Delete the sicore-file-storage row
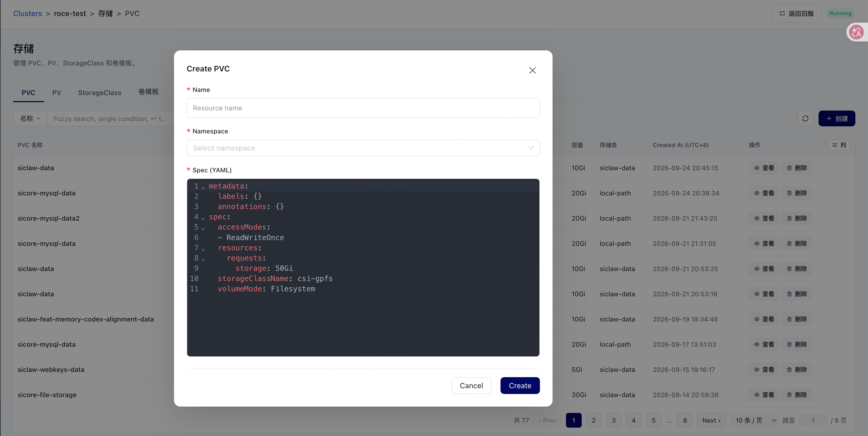This screenshot has height=436, width=868. point(796,395)
